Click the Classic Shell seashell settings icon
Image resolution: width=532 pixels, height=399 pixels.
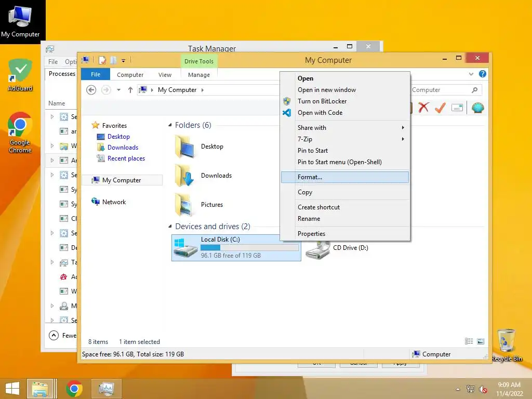point(478,108)
